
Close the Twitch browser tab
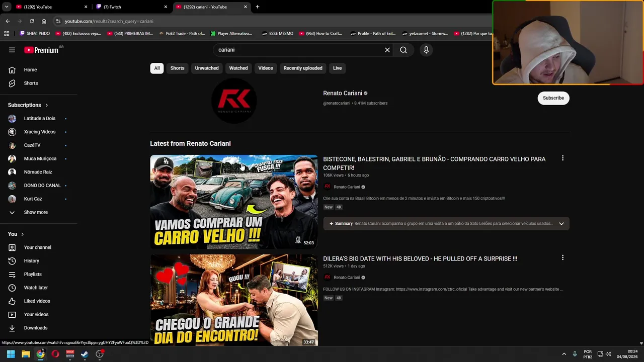pyautogui.click(x=166, y=7)
